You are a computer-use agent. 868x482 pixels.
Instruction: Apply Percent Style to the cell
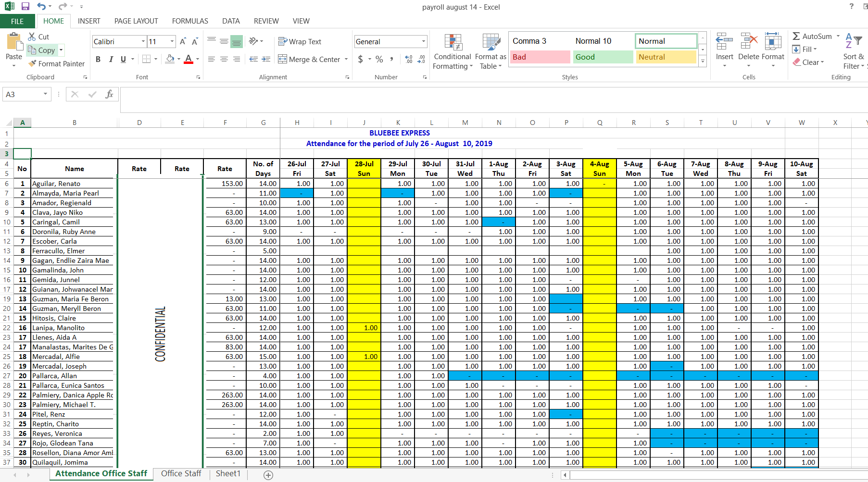[379, 59]
